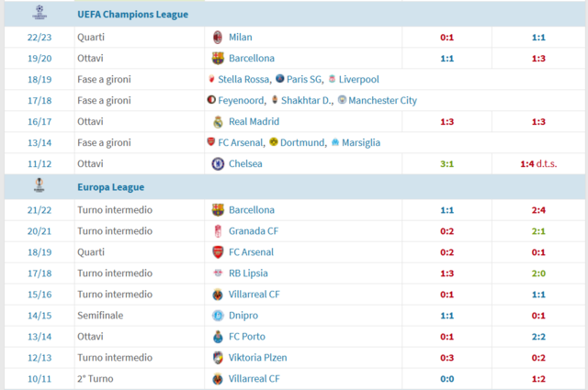
Task: Select the Europa League 14/15 season link
Action: coord(40,316)
